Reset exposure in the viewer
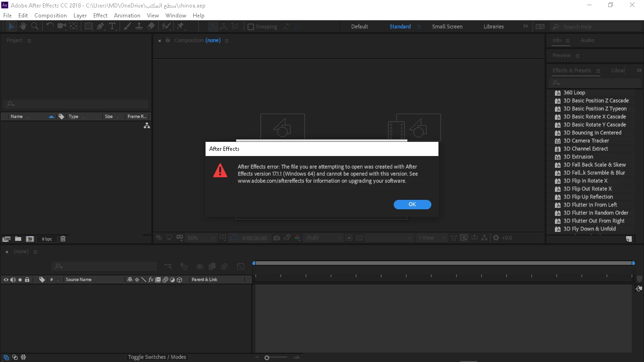This screenshot has height=362, width=644. (x=495, y=238)
